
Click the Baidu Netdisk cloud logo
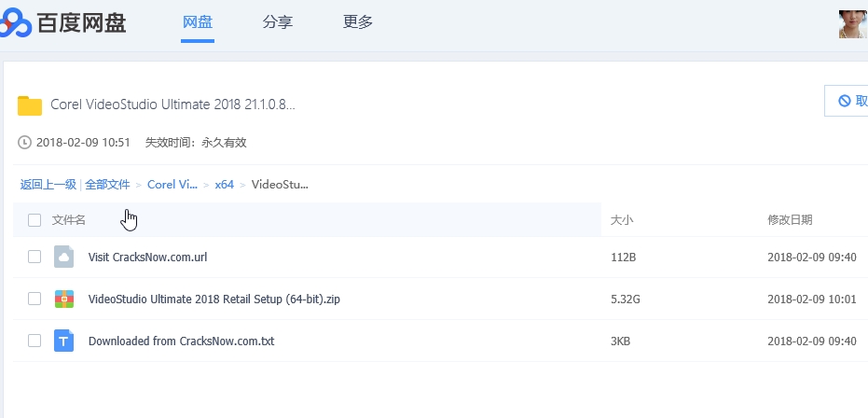click(x=15, y=22)
